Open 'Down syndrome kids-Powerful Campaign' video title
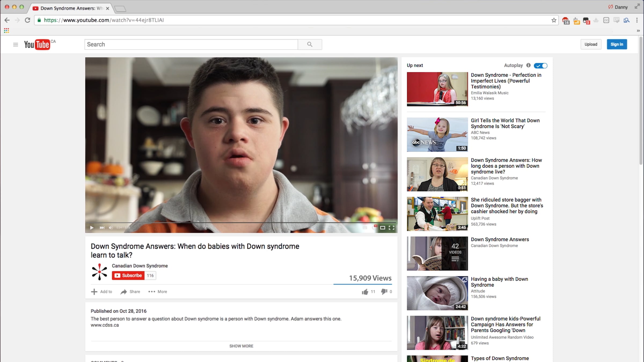644x362 pixels. (x=506, y=324)
